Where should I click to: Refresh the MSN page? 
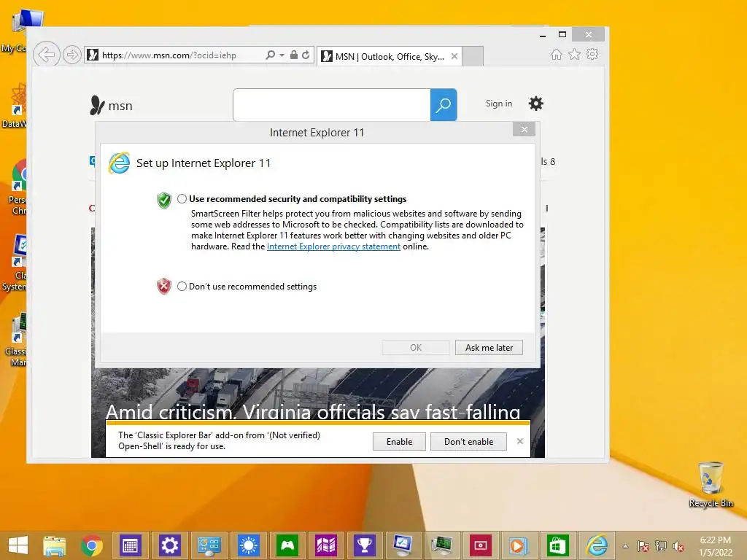(x=306, y=55)
